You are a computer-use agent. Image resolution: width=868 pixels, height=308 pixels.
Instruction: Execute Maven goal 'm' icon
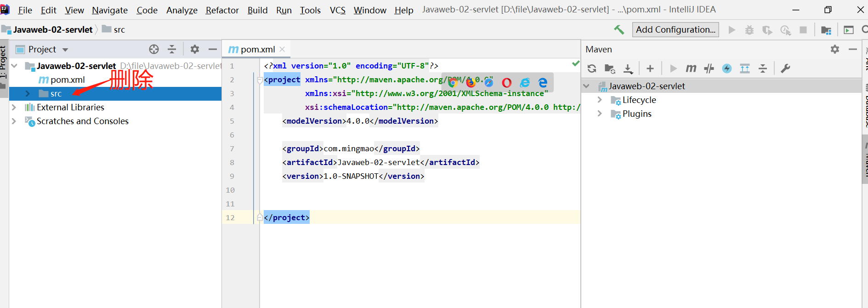pos(691,68)
